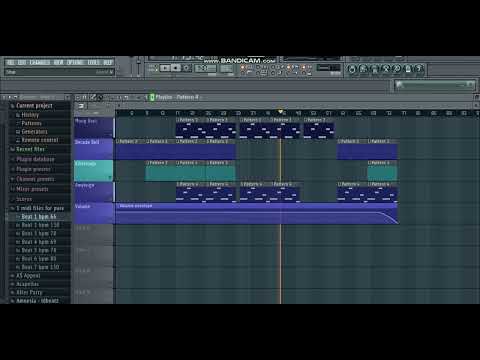Click the playhead marker on the timeline

280,112
